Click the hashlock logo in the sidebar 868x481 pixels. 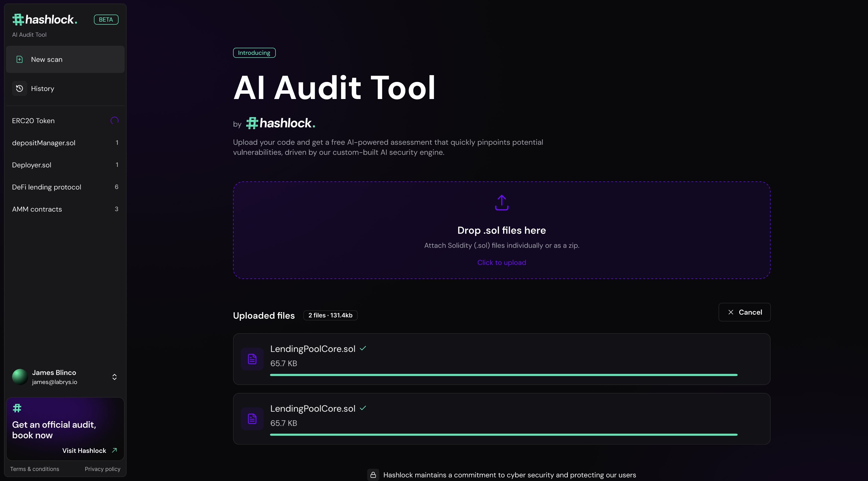coord(45,20)
